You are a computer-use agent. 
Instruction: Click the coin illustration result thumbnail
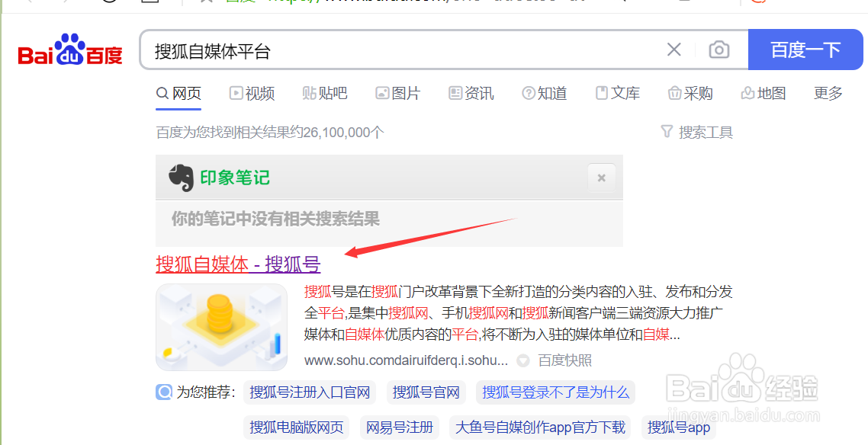coord(221,327)
